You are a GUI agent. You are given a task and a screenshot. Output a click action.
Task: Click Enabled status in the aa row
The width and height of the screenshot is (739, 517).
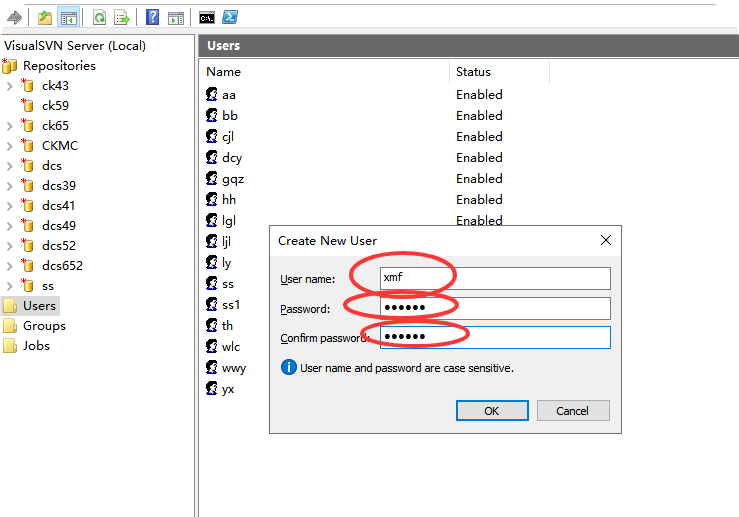[x=479, y=94]
